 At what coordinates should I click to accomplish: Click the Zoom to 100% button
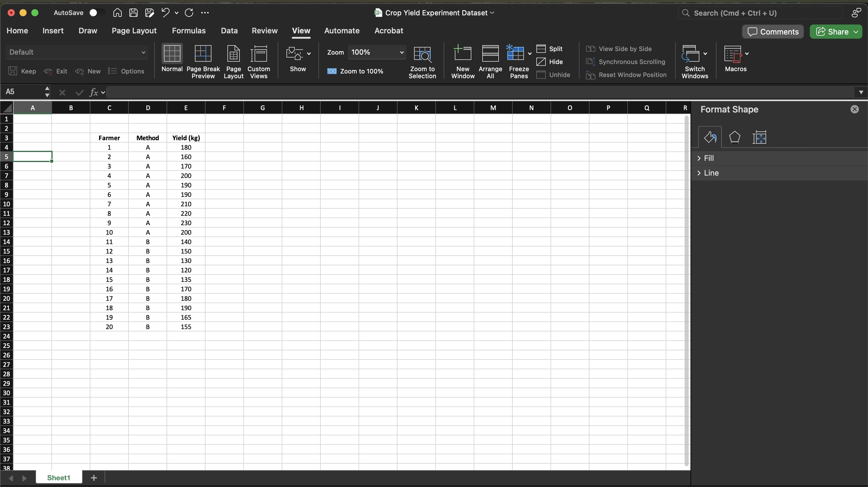356,71
